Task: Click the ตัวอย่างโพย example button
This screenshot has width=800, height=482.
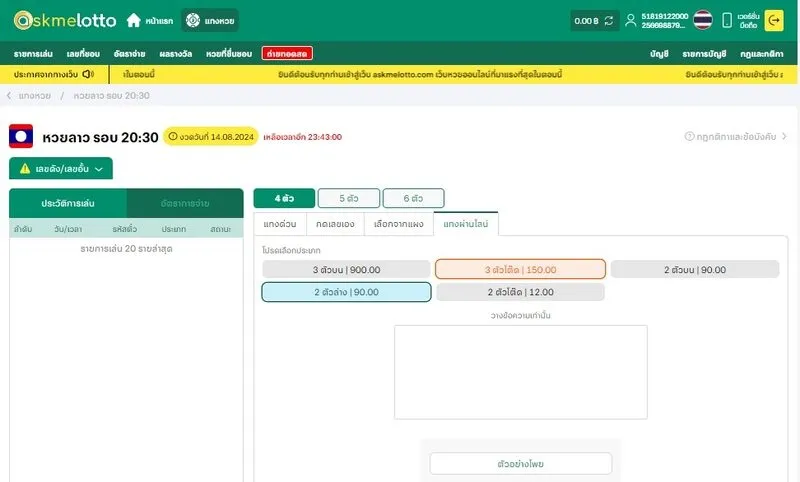Action: [x=520, y=464]
